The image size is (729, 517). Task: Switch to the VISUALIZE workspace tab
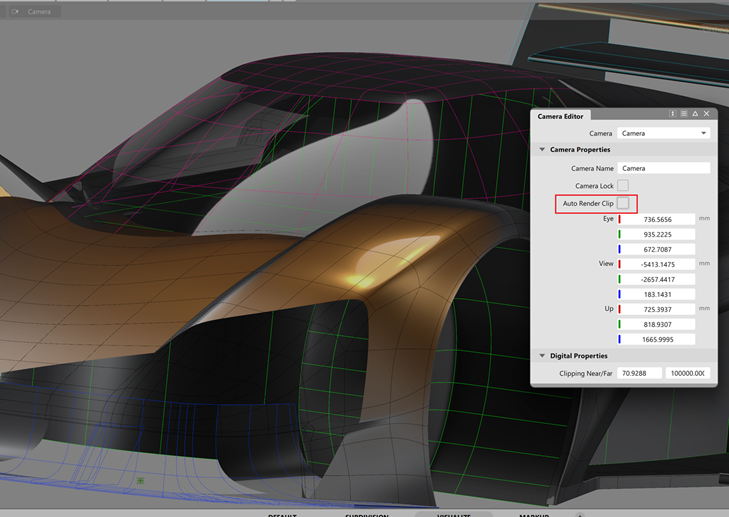(454, 515)
